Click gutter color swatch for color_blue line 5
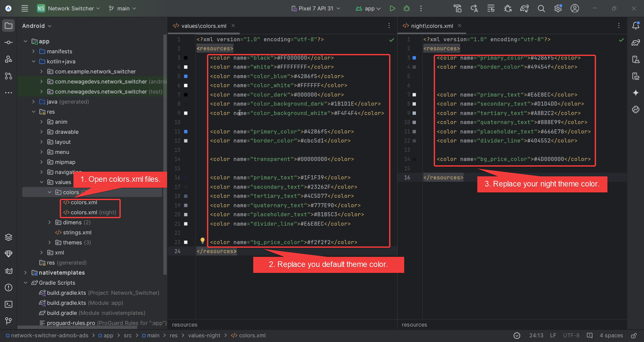Image resolution: width=644 pixels, height=342 pixels. tap(186, 76)
